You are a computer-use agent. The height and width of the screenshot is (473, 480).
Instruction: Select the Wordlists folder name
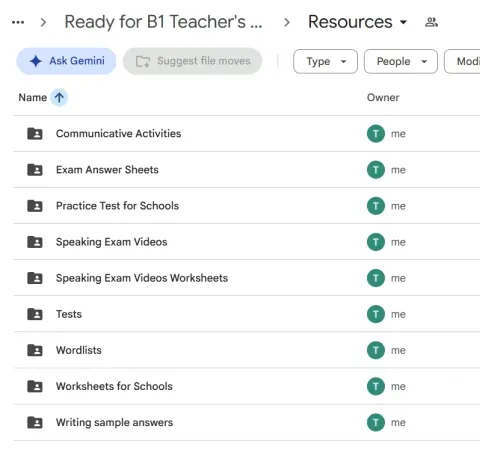(79, 350)
